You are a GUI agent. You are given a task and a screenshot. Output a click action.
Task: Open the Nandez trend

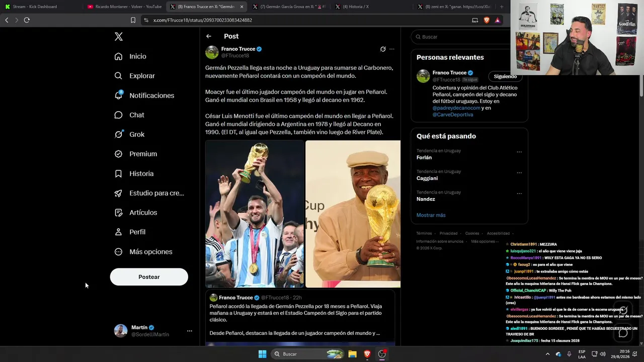[x=426, y=199]
